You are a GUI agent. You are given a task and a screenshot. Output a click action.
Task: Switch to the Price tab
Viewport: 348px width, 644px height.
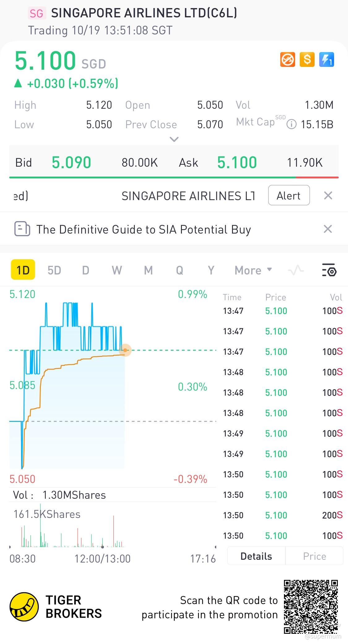[x=314, y=556]
